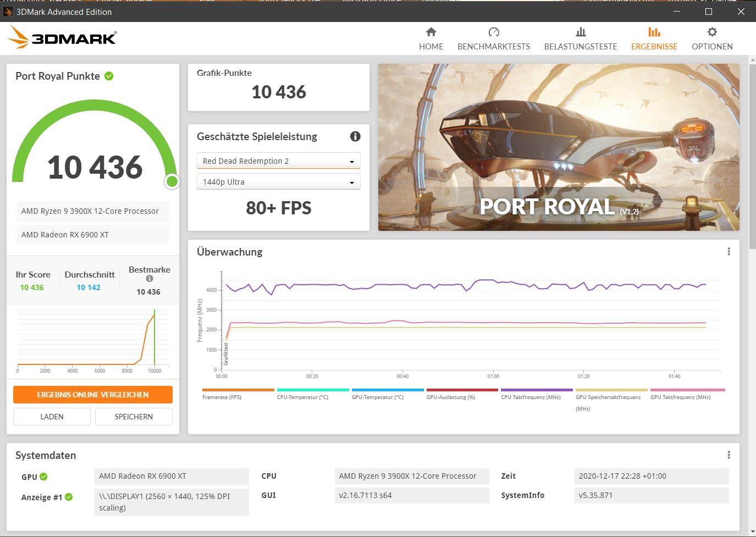Click the SPEICHERN button
This screenshot has height=537, width=756.
click(134, 417)
